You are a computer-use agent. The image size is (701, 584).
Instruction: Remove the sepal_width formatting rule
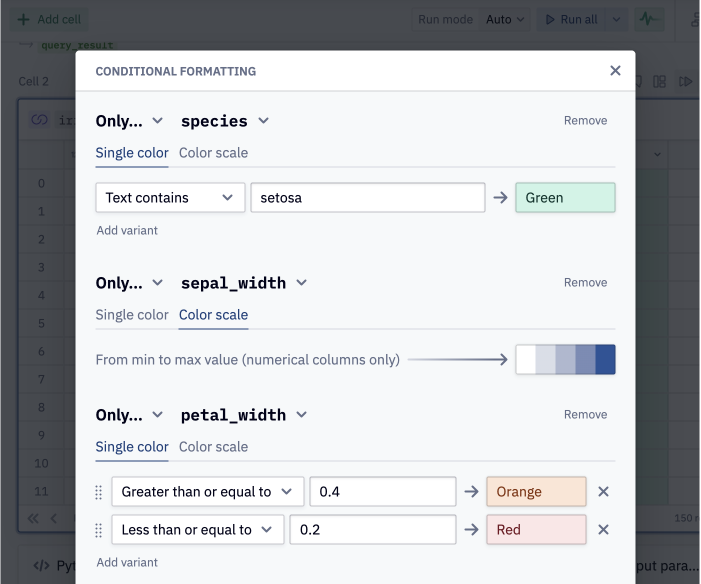(585, 283)
